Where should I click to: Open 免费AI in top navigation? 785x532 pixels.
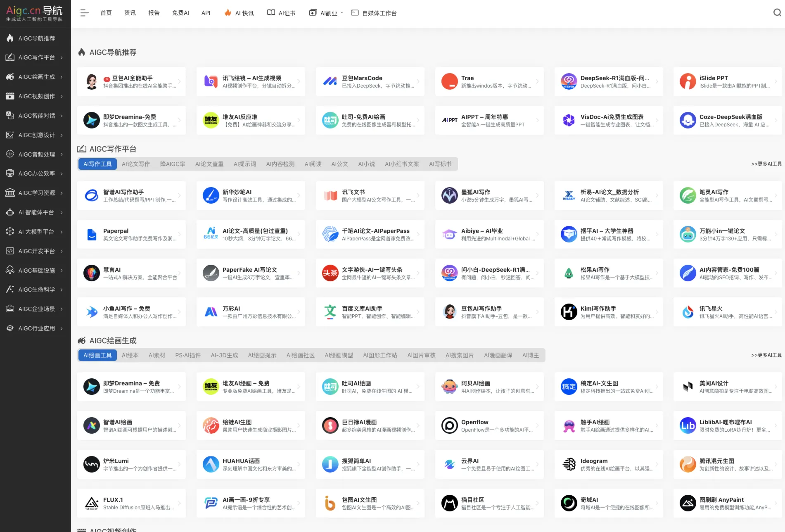tap(180, 13)
